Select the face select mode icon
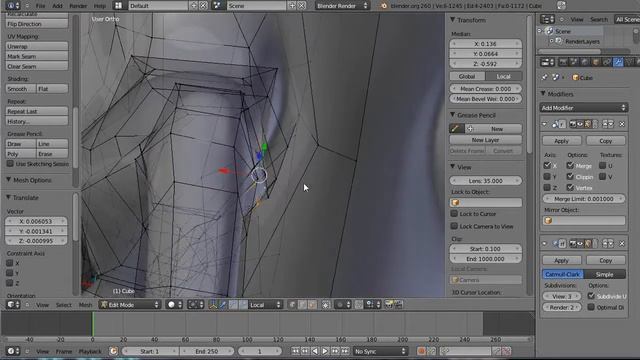The image size is (640, 360). (312, 304)
